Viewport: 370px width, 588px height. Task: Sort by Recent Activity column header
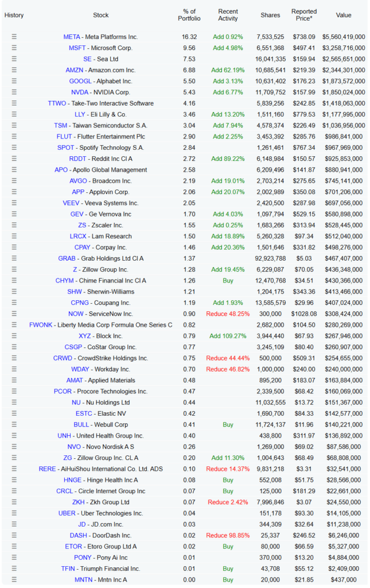228,15
